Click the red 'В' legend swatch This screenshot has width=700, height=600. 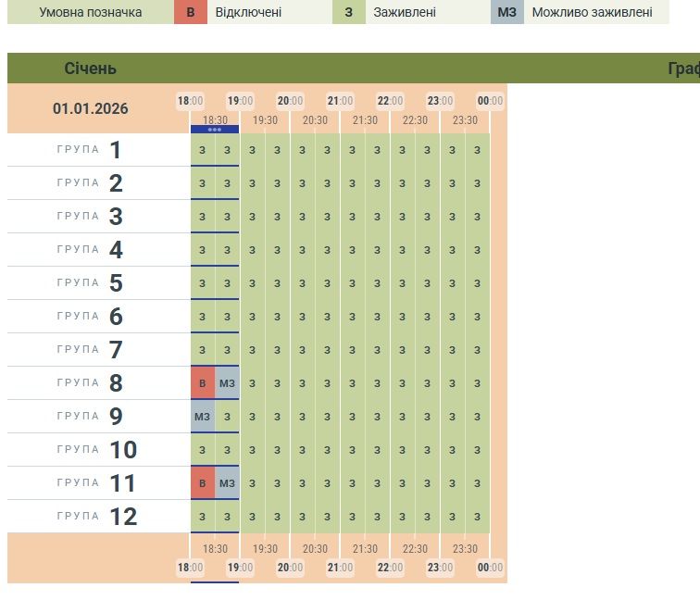191,12
